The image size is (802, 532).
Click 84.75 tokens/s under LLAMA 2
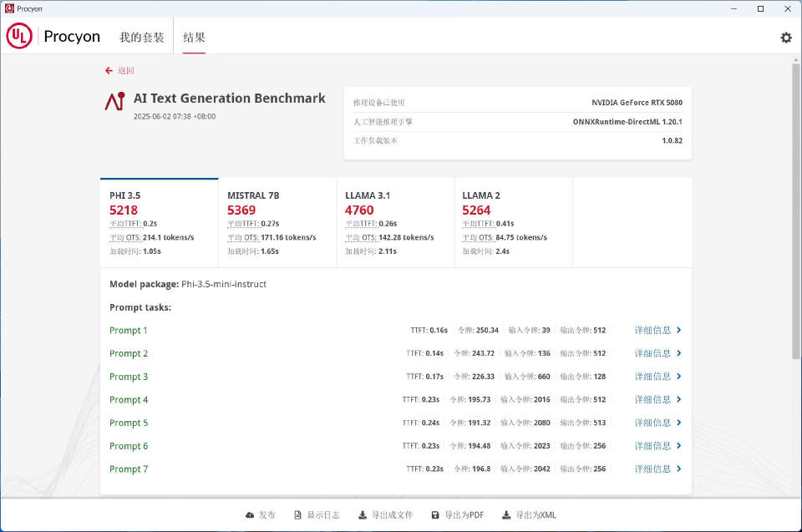click(521, 237)
